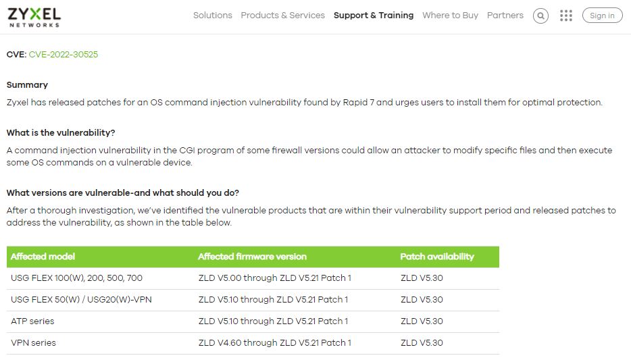Click the VPN series row

click(253, 343)
